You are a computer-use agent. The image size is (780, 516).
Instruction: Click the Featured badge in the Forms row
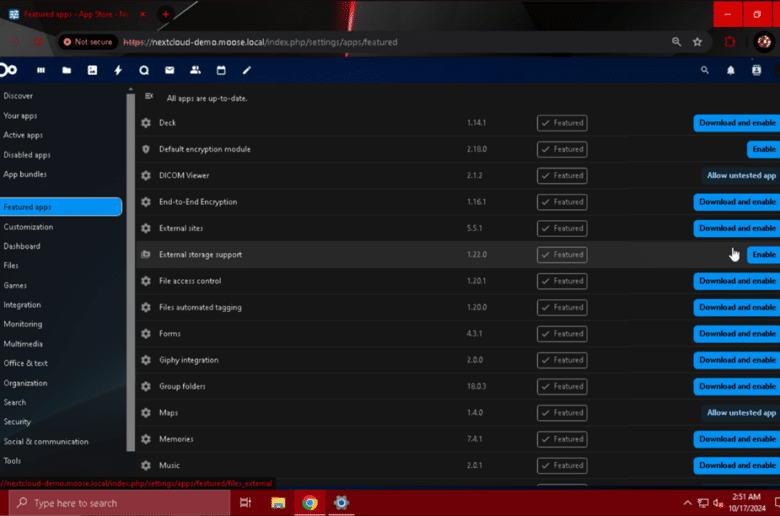pos(562,334)
